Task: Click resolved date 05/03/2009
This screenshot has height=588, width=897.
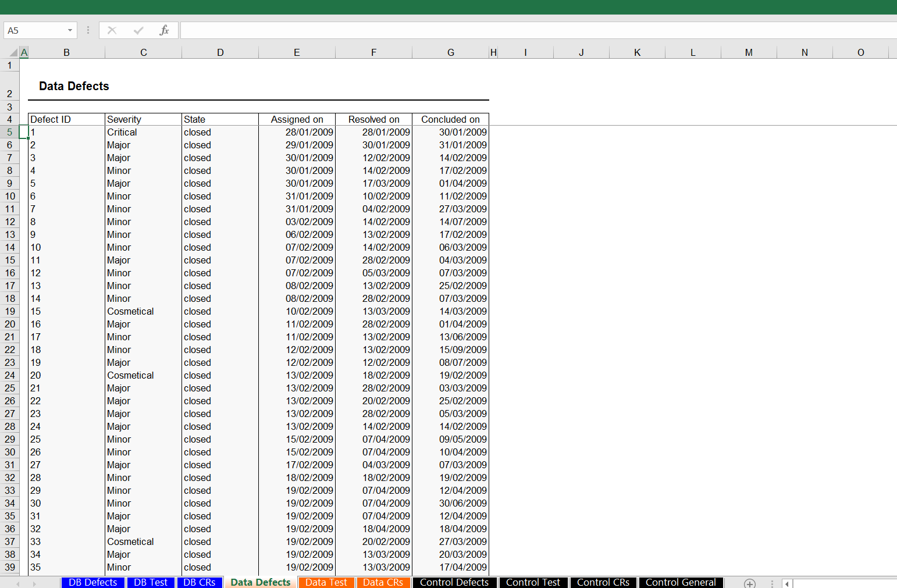Action: (374, 273)
